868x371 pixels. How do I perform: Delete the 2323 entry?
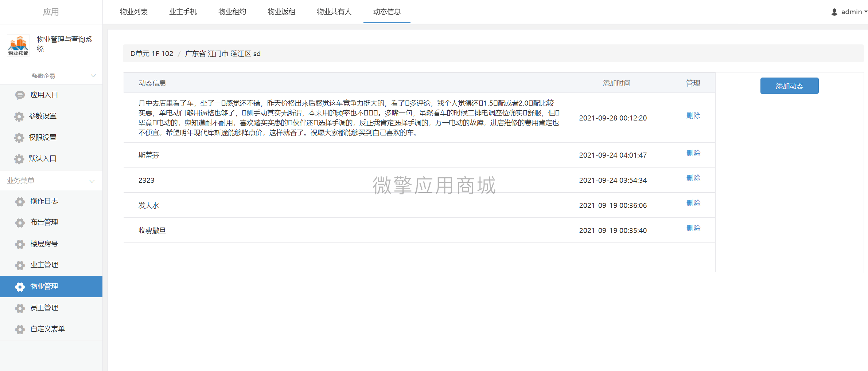[x=693, y=178]
